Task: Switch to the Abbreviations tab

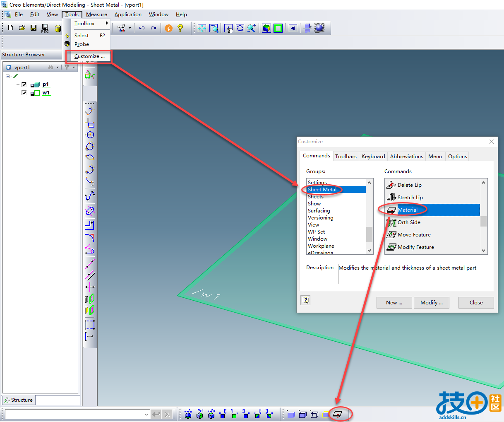Action: pos(407,156)
